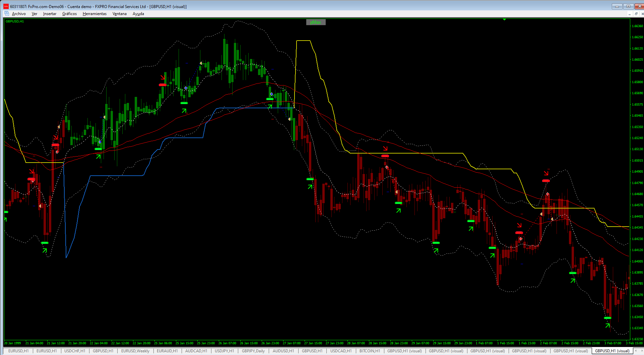644x355 pixels.
Task: Click price level 1.65015 on price scale
Action: 637,161
